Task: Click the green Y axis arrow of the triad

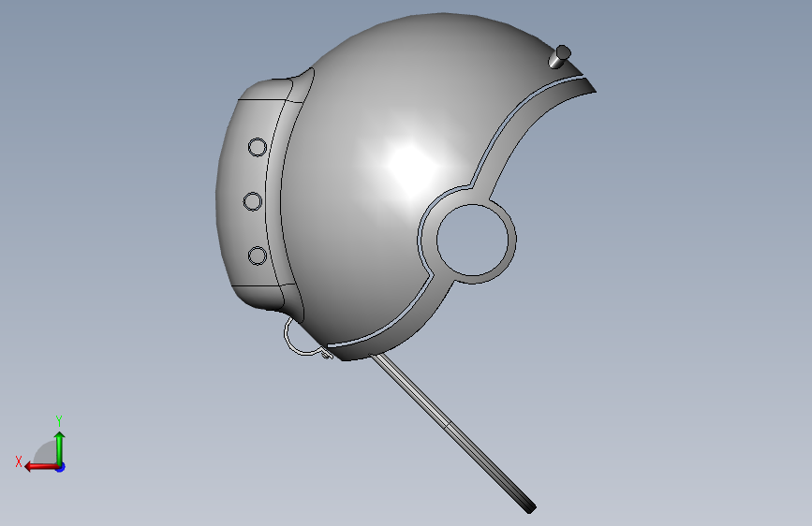Action: [x=60, y=447]
